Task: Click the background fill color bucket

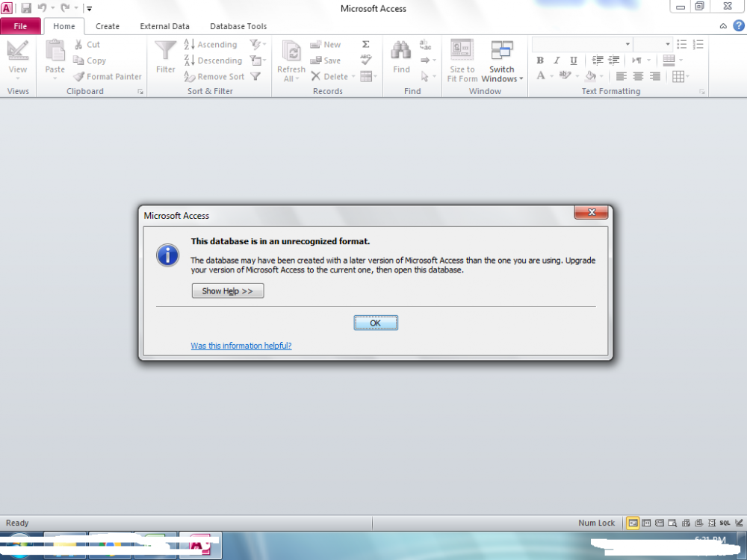Action: (x=591, y=75)
